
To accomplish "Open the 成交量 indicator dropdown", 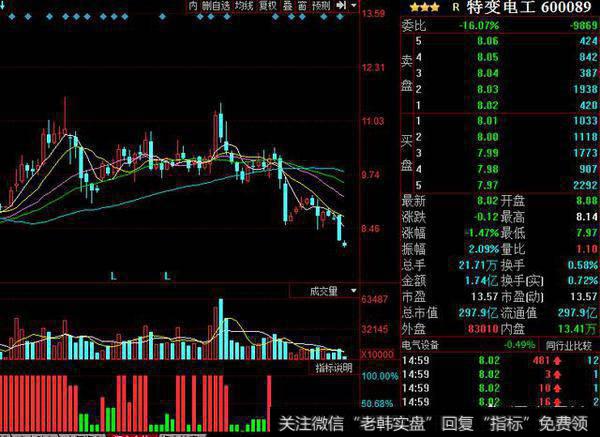I will point(353,291).
